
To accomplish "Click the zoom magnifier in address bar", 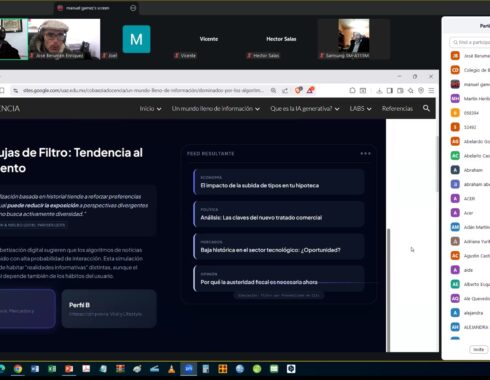I will [x=273, y=91].
